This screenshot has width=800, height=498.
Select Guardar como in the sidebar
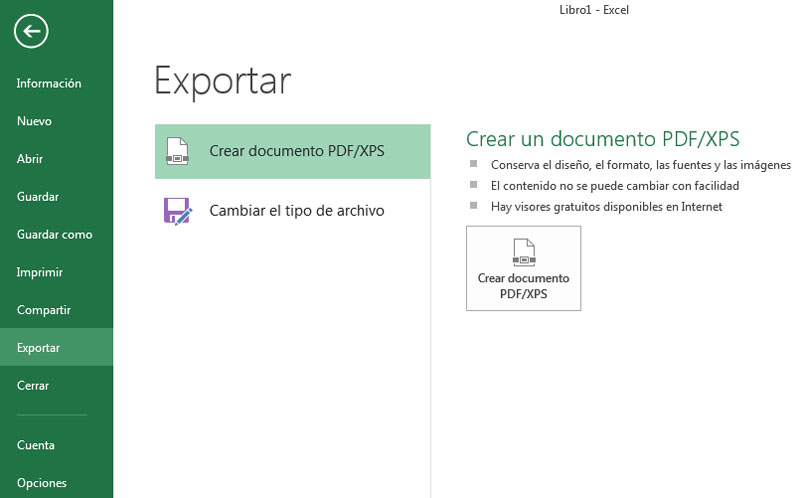click(55, 234)
